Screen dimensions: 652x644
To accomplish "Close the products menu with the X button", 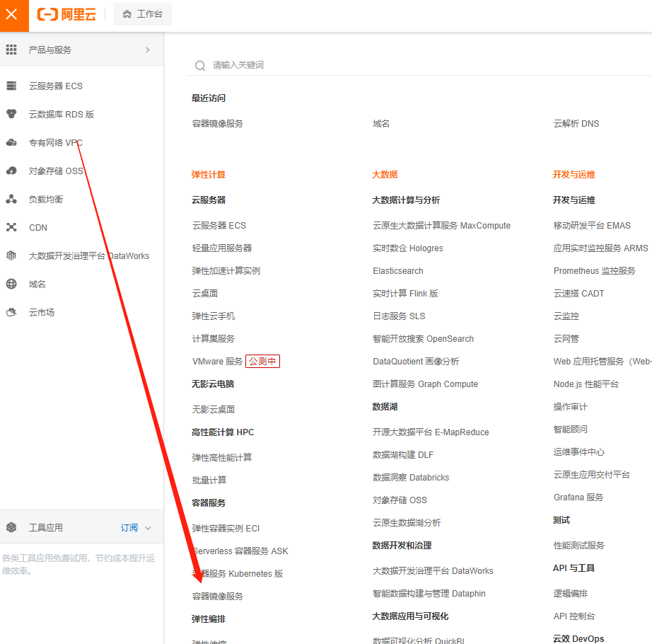I will point(12,15).
